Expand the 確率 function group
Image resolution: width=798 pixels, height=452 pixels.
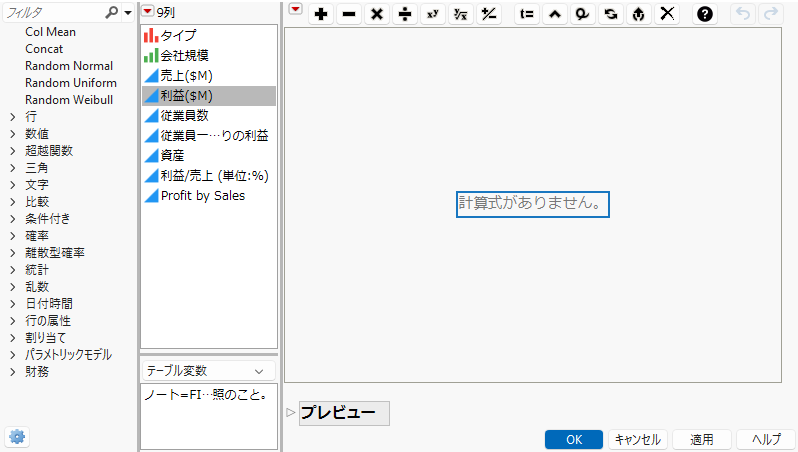point(13,236)
